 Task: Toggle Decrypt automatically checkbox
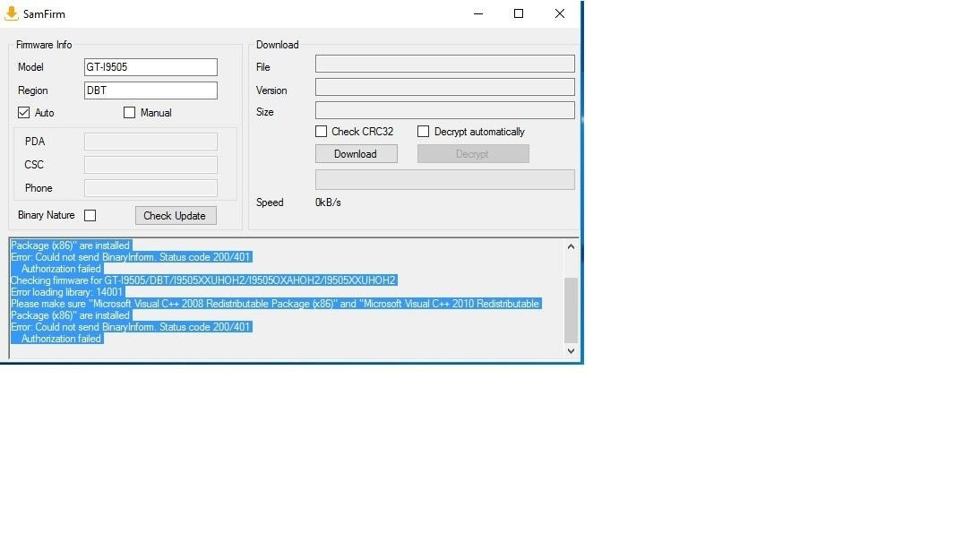(423, 132)
